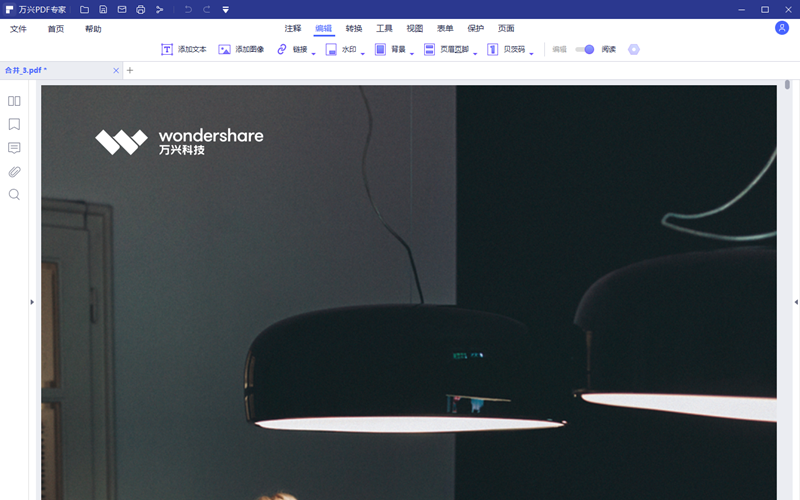Viewport: 800px width, 500px height.
Task: Expand the Link (链接) dropdown
Action: [x=314, y=51]
